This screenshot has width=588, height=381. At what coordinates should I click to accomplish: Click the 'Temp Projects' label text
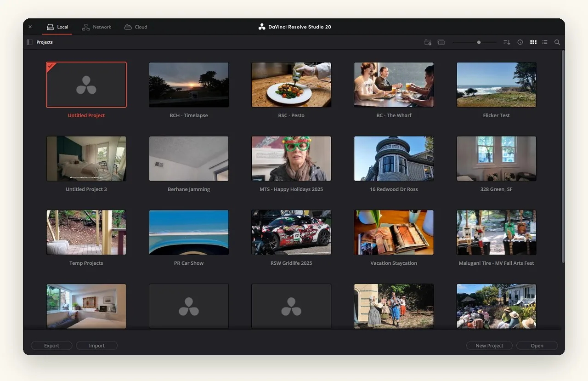(x=86, y=263)
